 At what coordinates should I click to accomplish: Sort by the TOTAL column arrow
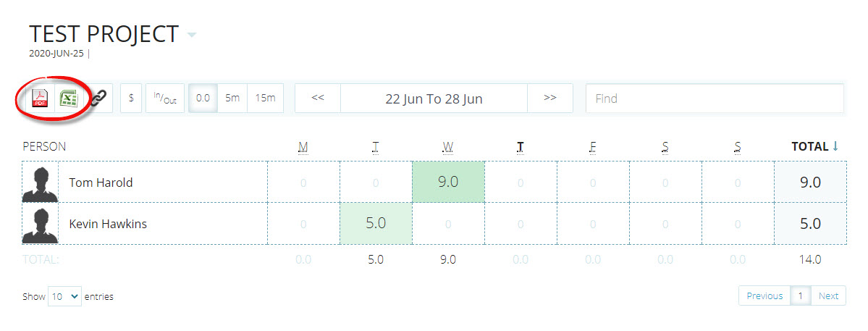(x=835, y=146)
